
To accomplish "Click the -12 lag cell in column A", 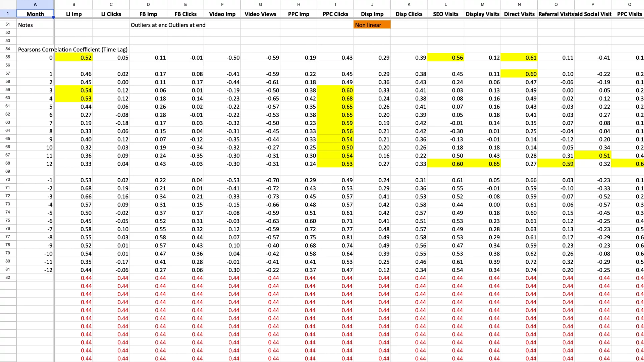I will [x=35, y=270].
